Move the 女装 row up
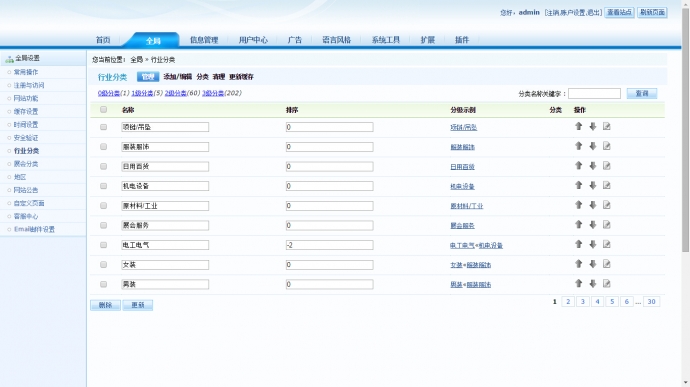 point(579,264)
